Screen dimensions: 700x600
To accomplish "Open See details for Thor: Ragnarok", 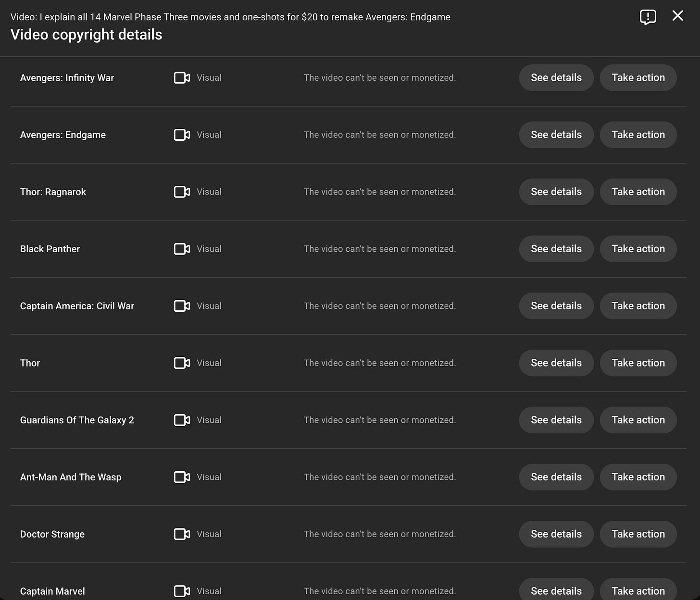I will [556, 192].
